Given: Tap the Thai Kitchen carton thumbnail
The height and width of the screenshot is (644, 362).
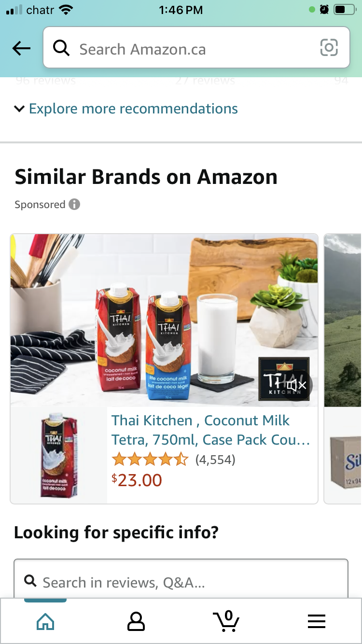Looking at the screenshot, I should pyautogui.click(x=59, y=455).
